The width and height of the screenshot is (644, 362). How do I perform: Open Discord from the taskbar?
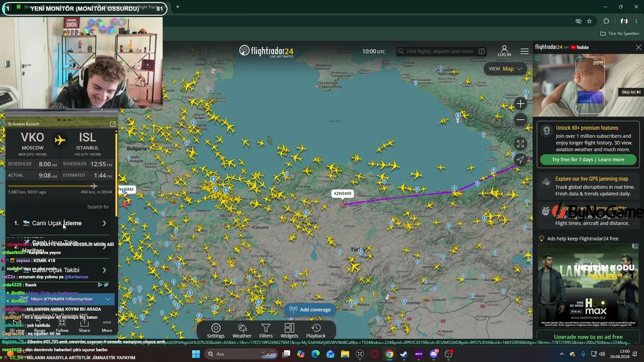(x=434, y=354)
